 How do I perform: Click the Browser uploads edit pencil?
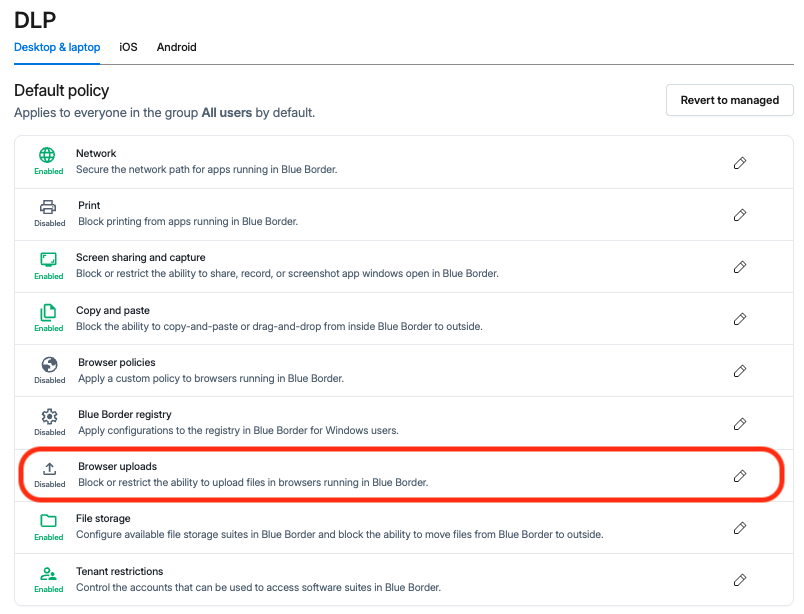739,476
